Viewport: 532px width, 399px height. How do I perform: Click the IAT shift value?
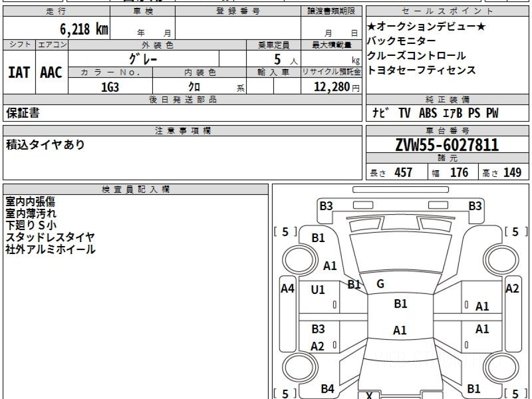point(19,73)
